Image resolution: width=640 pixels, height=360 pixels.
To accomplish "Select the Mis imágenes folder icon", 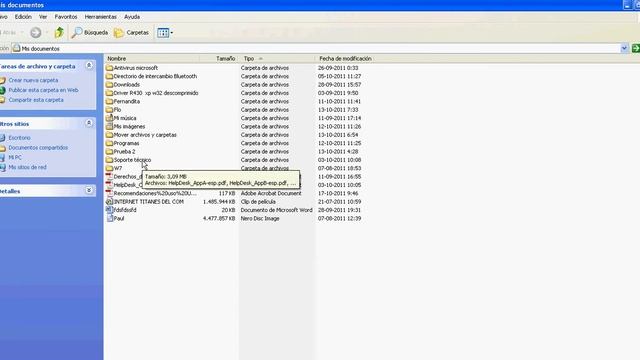I will click(x=109, y=127).
